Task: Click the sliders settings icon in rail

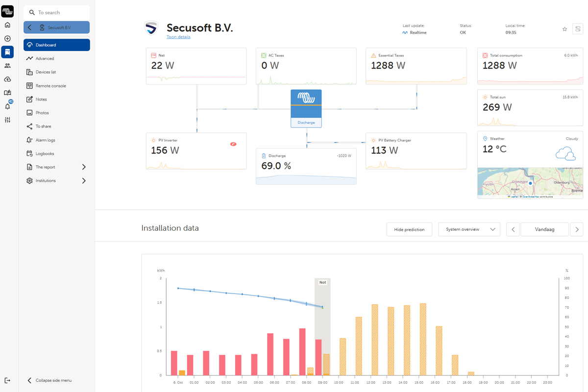Action: pos(7,120)
